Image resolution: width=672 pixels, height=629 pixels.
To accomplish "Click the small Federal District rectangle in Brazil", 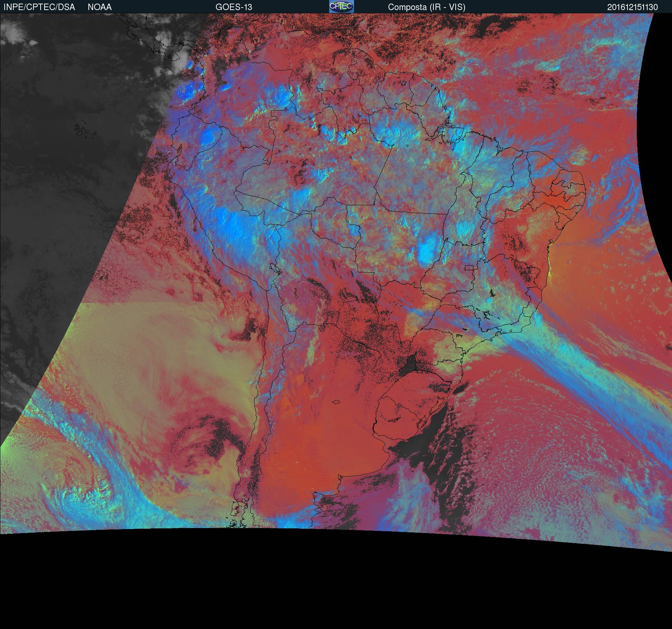I will [469, 267].
